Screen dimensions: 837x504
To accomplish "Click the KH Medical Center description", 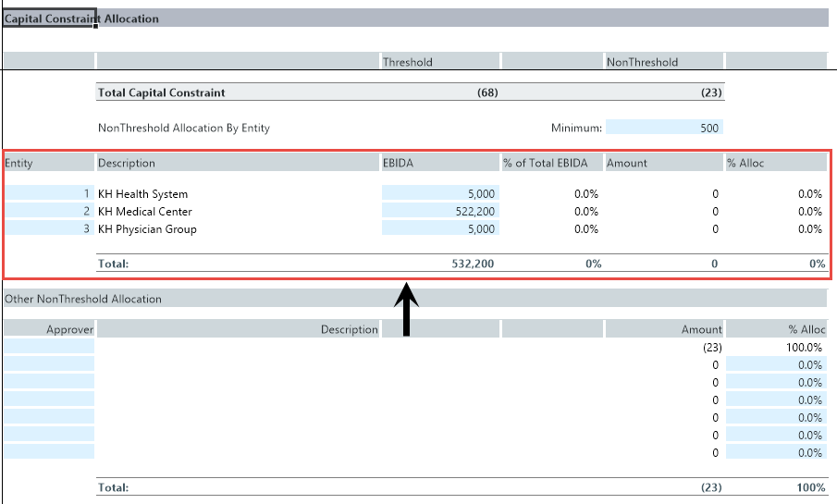I will [145, 212].
